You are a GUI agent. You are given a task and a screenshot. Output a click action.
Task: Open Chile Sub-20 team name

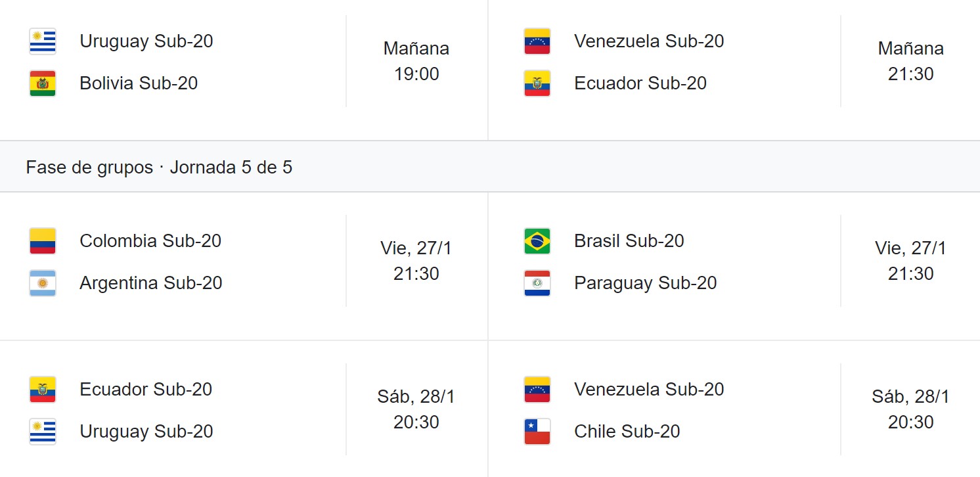point(627,431)
